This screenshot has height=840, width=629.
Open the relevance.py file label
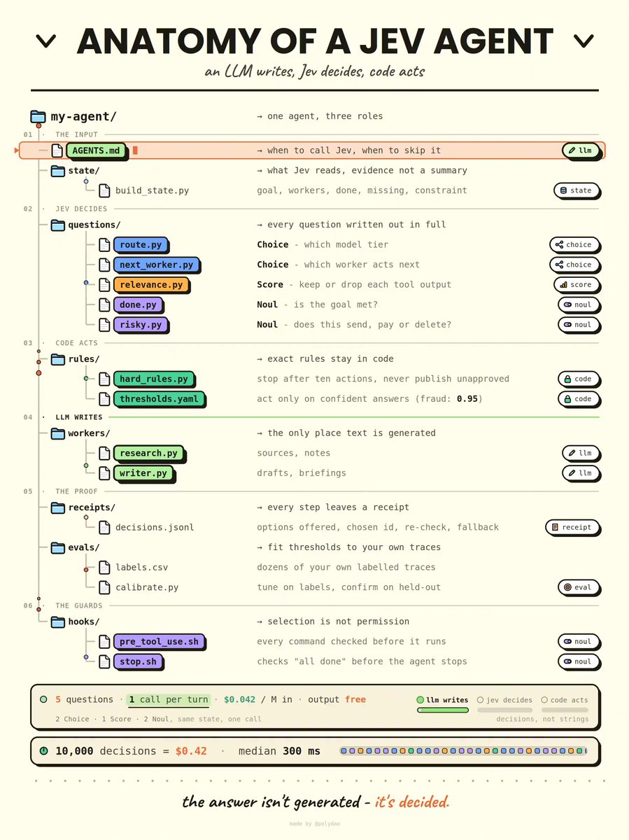[x=150, y=285]
